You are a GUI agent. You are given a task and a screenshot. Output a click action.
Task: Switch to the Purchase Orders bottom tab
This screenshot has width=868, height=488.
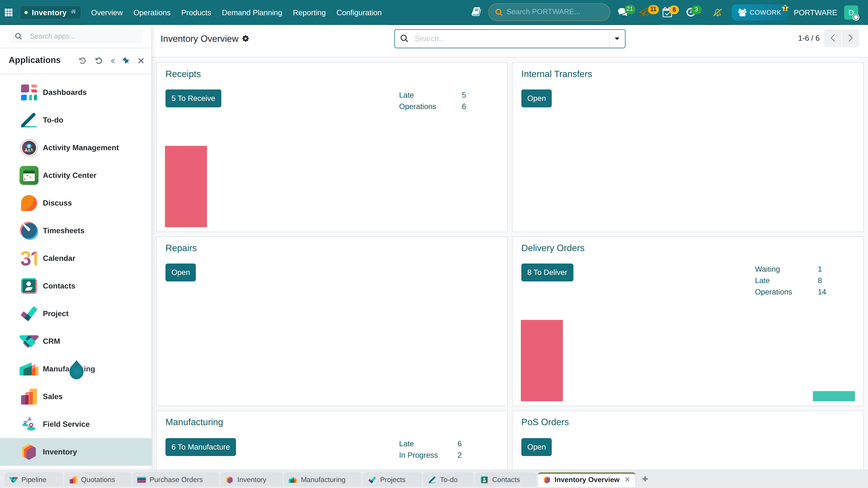tap(176, 480)
